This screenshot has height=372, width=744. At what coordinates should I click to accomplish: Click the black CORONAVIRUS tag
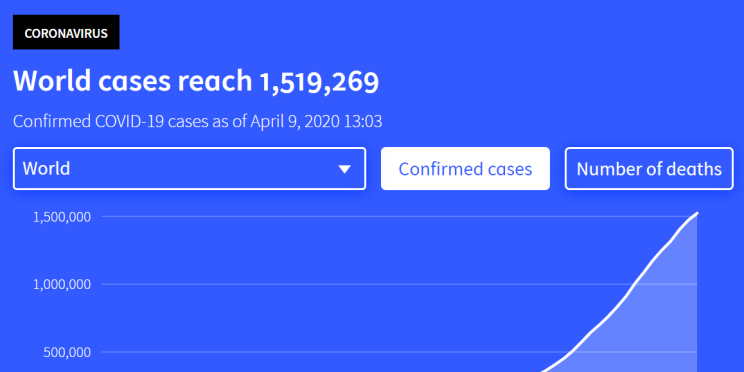coord(66,32)
